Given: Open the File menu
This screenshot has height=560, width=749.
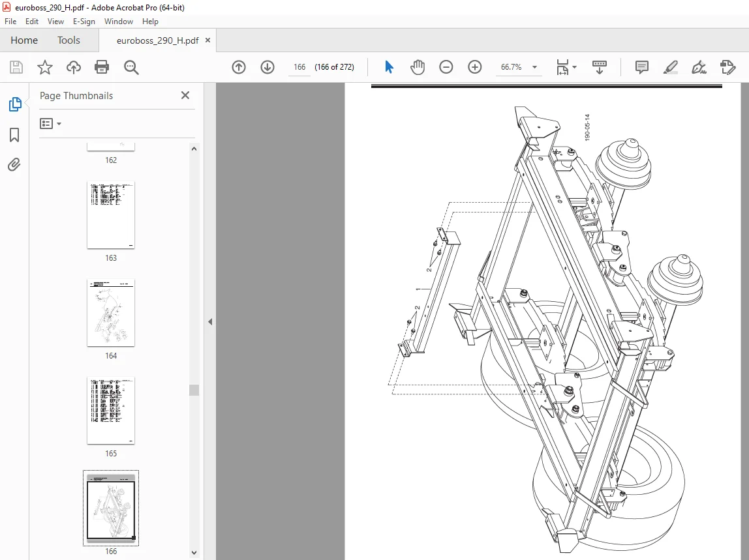Looking at the screenshot, I should point(10,22).
